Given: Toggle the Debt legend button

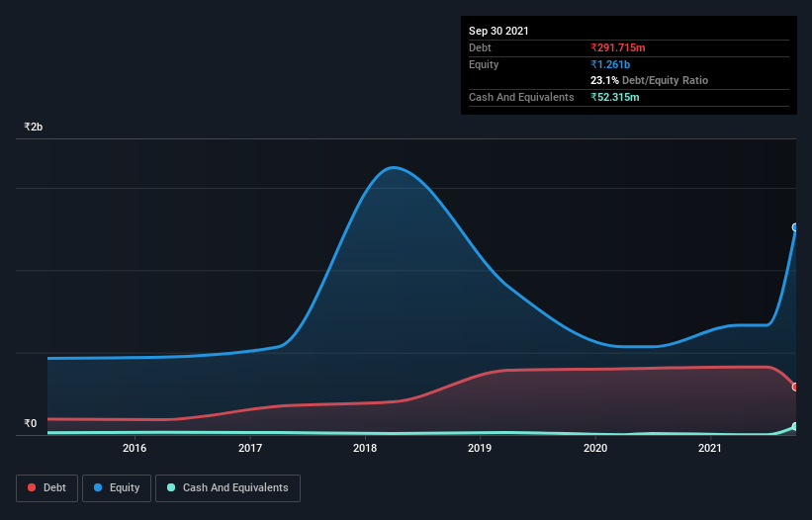Looking at the screenshot, I should pos(47,488).
